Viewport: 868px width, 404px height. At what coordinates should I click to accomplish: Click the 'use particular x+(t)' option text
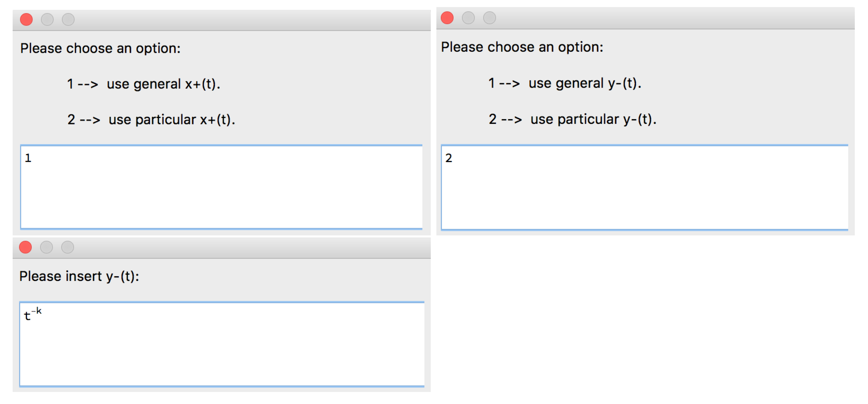(172, 120)
